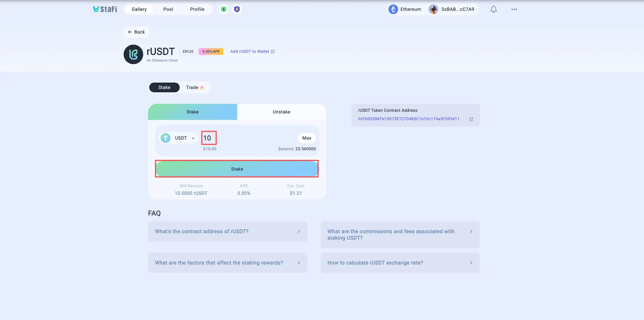The width and height of the screenshot is (644, 320).
Task: Switch to the Trade mode toggle
Action: coord(195,87)
